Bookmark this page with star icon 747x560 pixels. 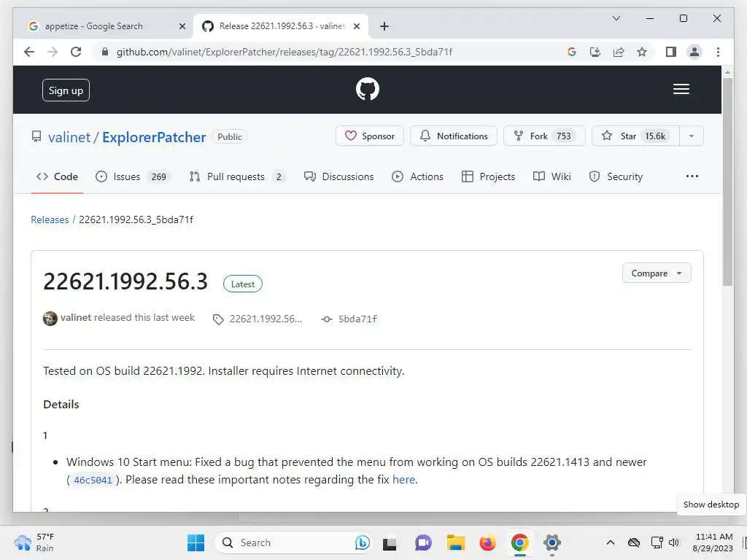click(642, 52)
